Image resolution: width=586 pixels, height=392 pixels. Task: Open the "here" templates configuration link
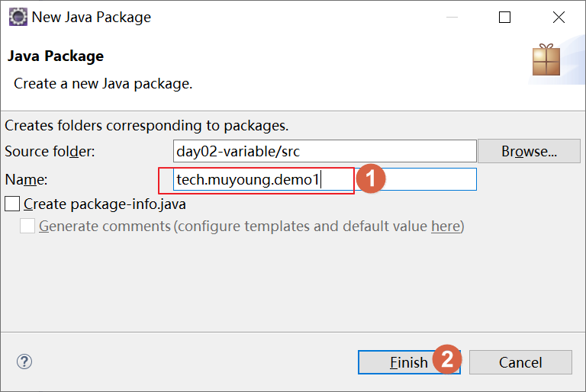pyautogui.click(x=445, y=226)
